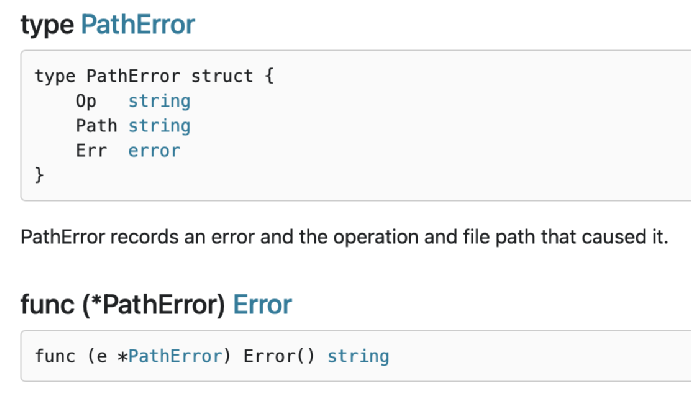The image size is (691, 393).
Task: Open the error type link beside Err
Action: (x=154, y=151)
